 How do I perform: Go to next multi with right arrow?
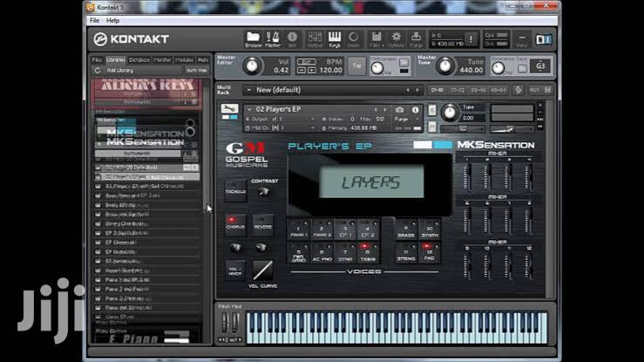(x=417, y=90)
